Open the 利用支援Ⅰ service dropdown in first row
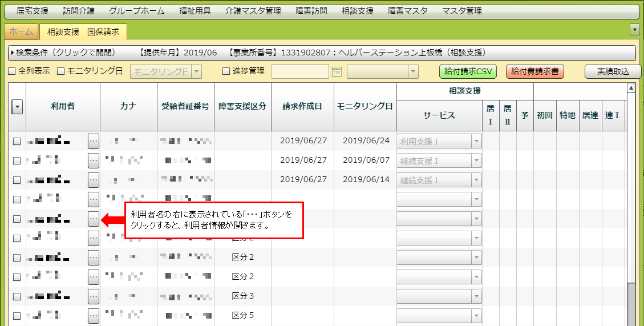This screenshot has height=326, width=644. [x=476, y=141]
